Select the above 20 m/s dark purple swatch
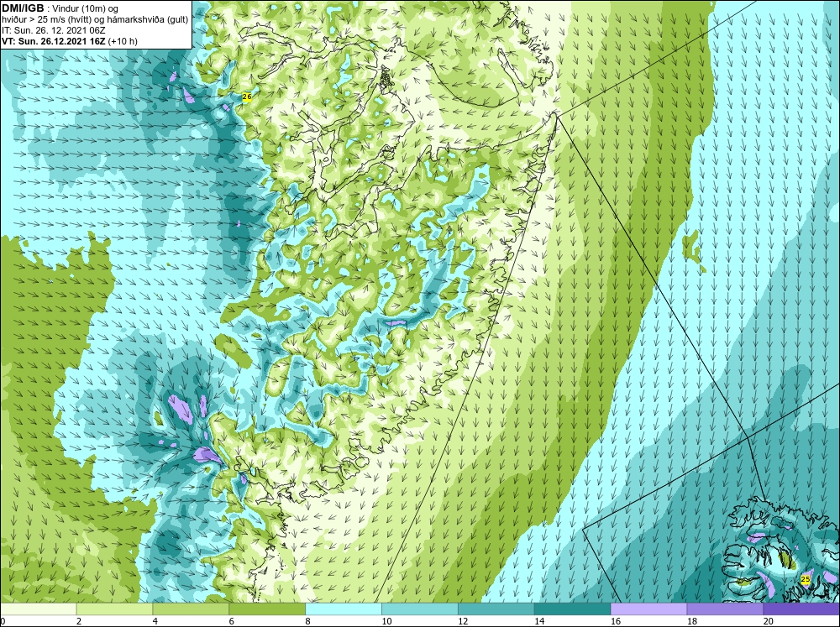 [x=801, y=609]
